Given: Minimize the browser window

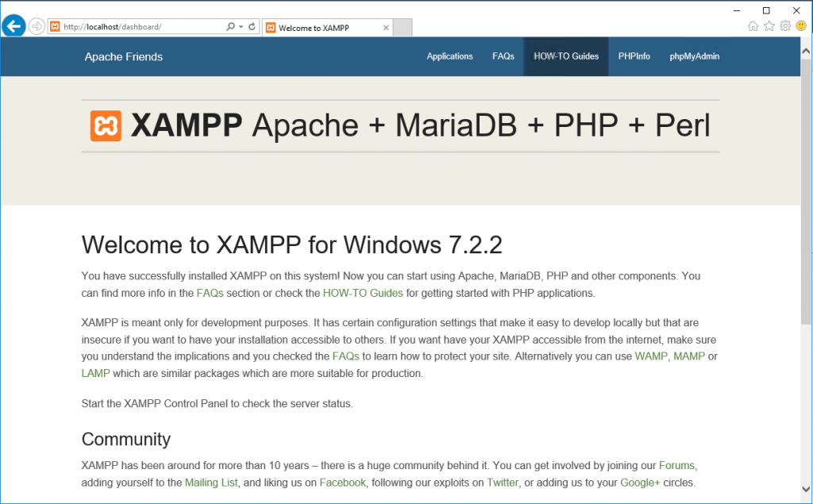Looking at the screenshot, I should point(736,10).
